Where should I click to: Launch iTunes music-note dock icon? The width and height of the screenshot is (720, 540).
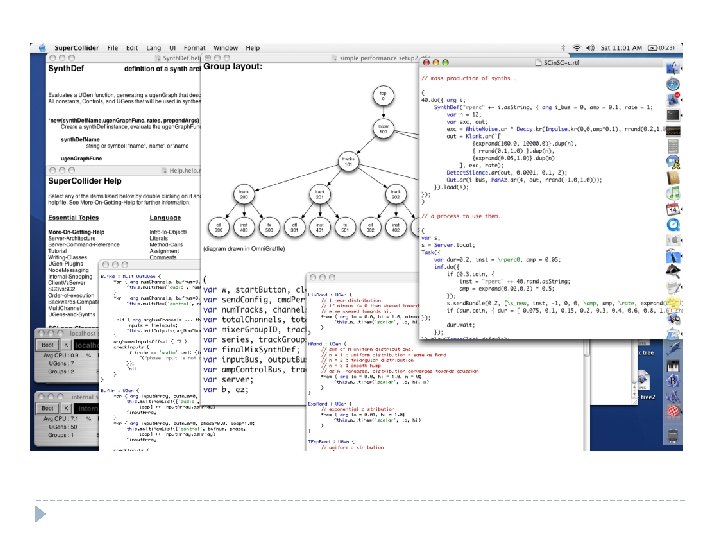click(x=673, y=193)
